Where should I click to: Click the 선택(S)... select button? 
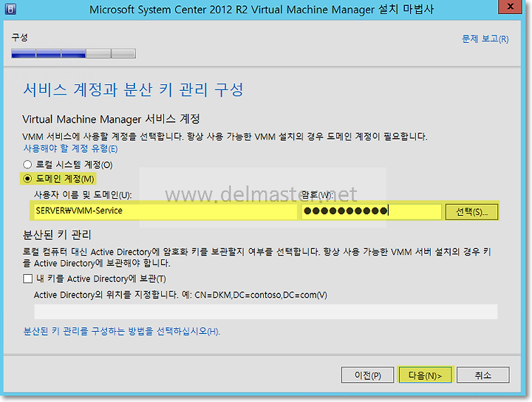(x=471, y=212)
